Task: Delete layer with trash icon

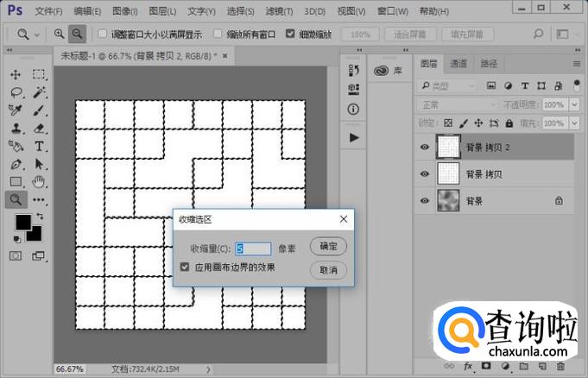Action: click(x=560, y=366)
